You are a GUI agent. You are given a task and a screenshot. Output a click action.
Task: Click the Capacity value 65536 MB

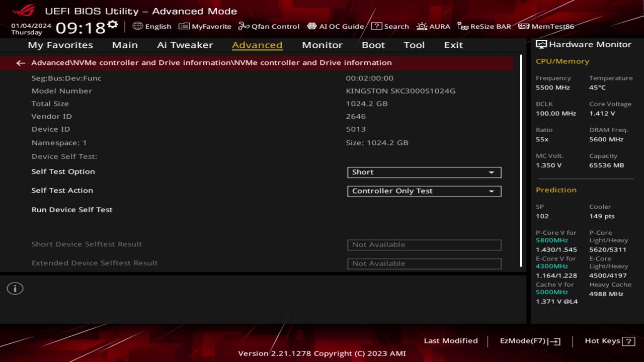606,165
